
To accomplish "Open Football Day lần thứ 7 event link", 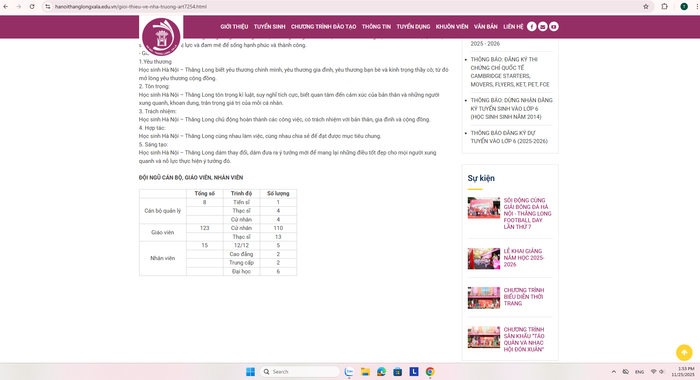I will tap(527, 213).
